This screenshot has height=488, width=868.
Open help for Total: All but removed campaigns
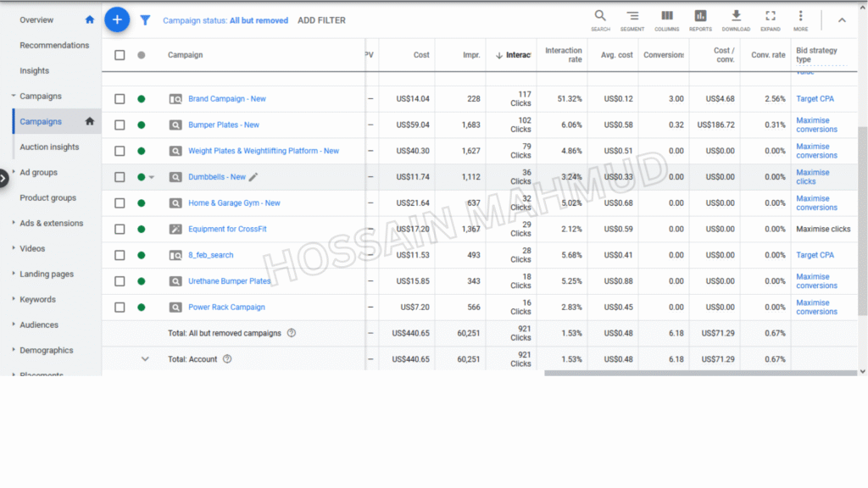tap(292, 333)
